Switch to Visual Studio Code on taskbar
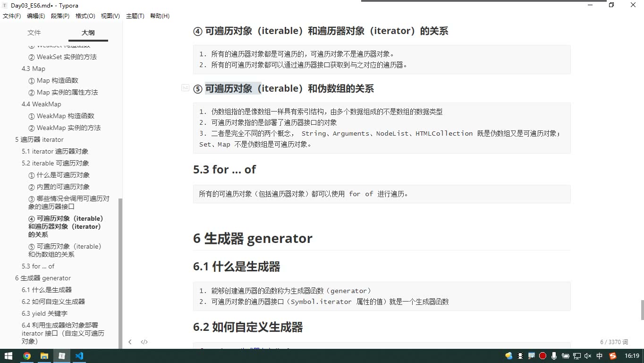This screenshot has height=363, width=644. (x=79, y=356)
